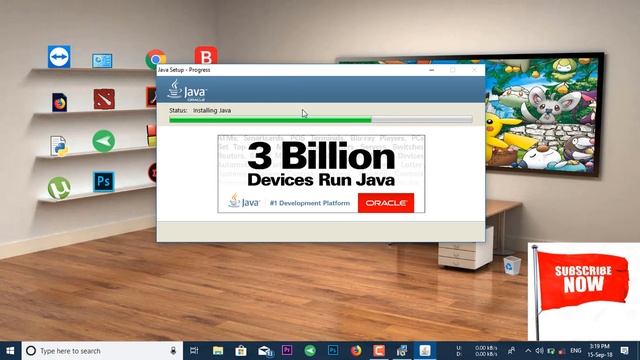Open the Adobe Acrobat desktop icon
The width and height of the screenshot is (640, 360).
[151, 96]
